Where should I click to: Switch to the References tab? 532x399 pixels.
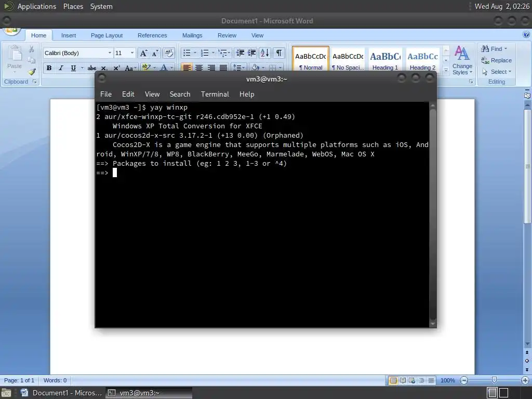click(152, 35)
